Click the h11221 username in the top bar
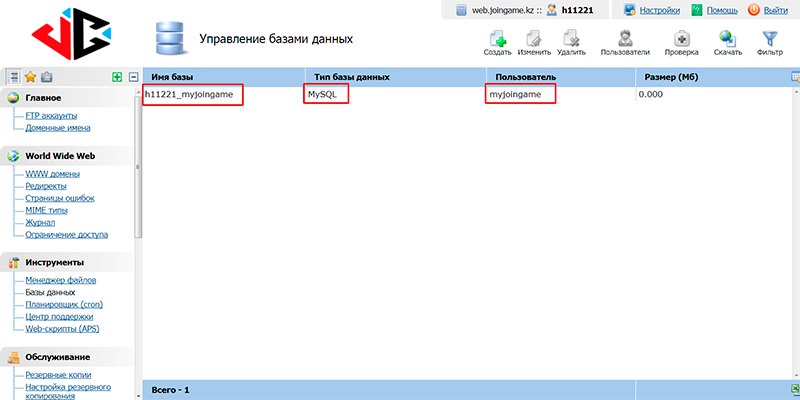800x400 pixels. [578, 10]
